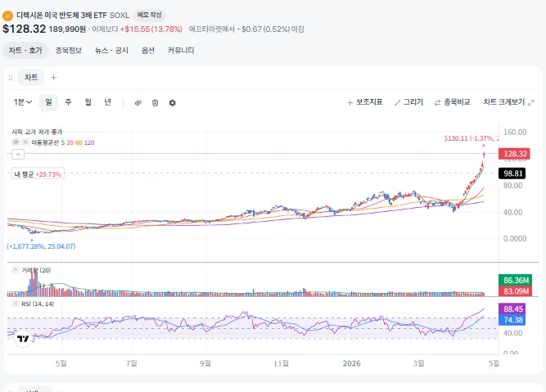Image resolution: width=546 pixels, height=392 pixels.
Task: Expand the 1분 minute interval dropdown
Action: [23, 102]
